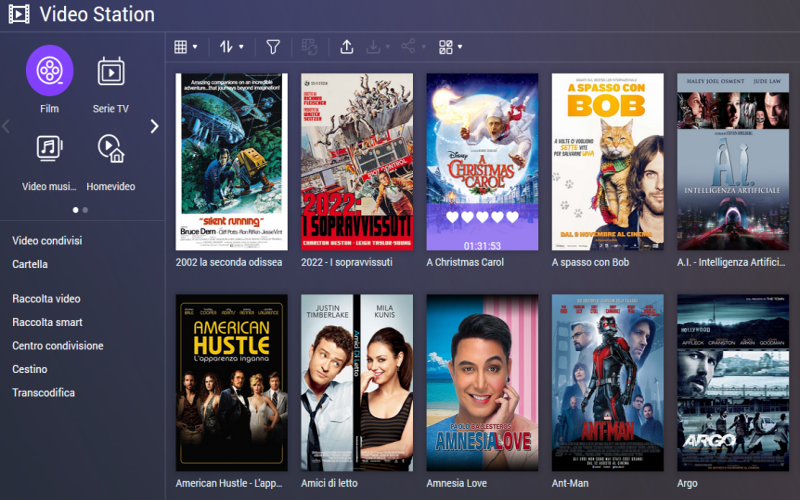Expand the view mode dropdown arrow
Image resolution: width=800 pixels, height=500 pixels.
[x=195, y=47]
